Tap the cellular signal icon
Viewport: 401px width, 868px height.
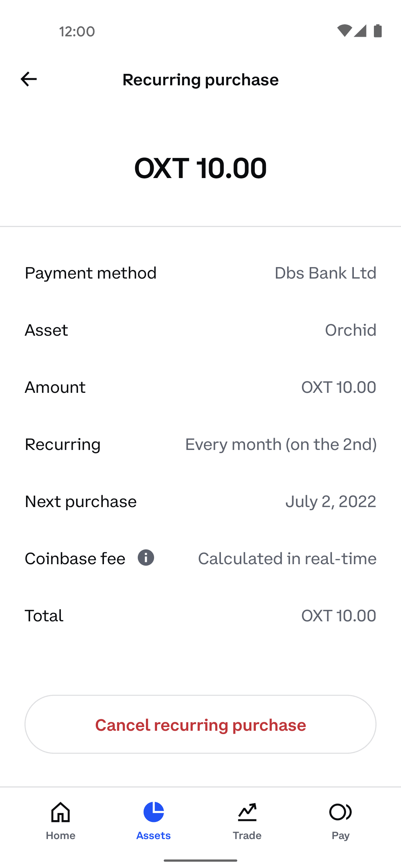tap(360, 31)
